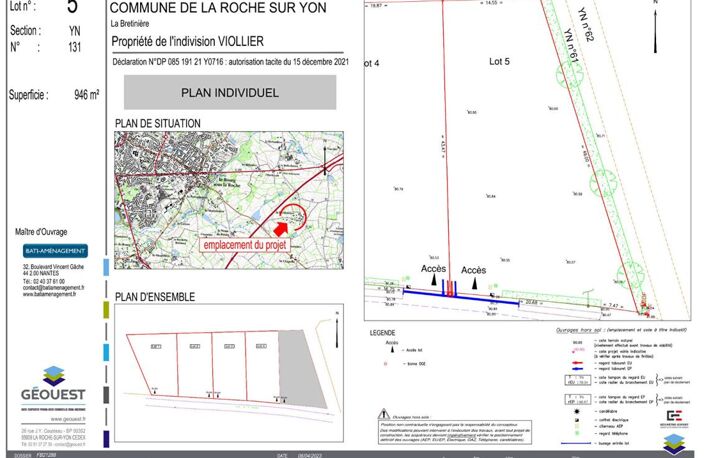Click the warning triangle icon
This screenshot has height=458, width=704.
pyautogui.click(x=383, y=414)
